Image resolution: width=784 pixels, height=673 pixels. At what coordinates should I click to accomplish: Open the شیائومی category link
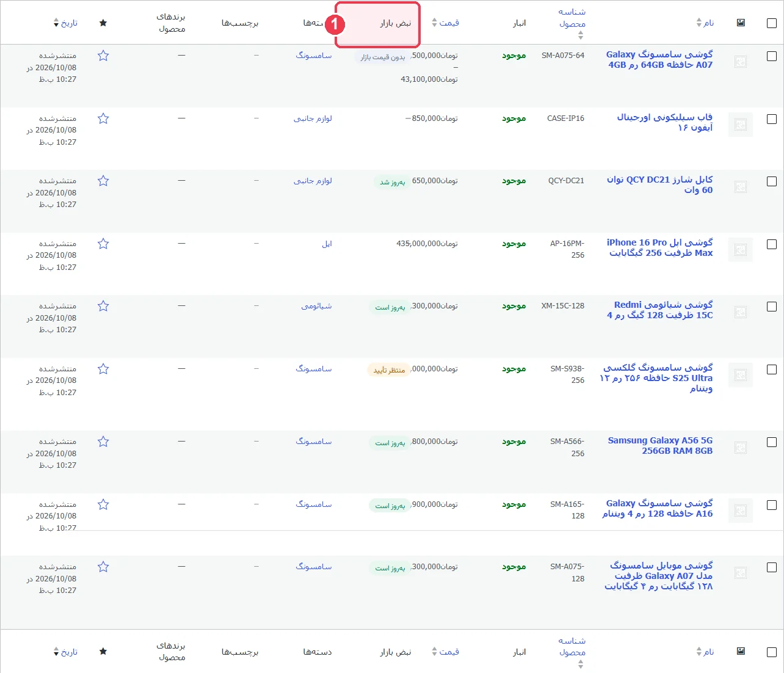(x=316, y=306)
